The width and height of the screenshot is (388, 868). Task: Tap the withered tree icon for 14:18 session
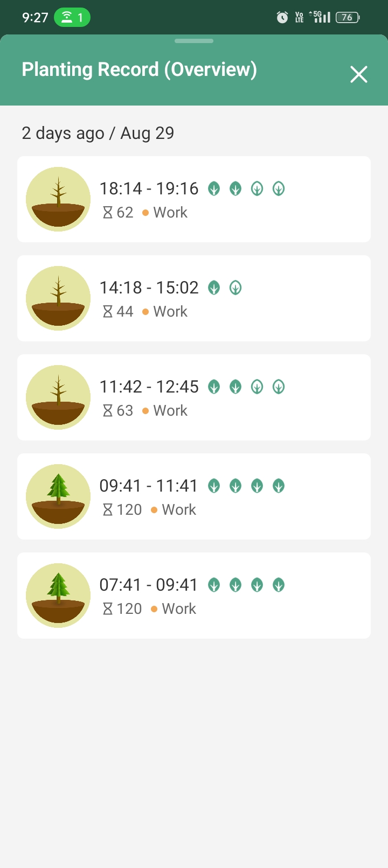tap(58, 298)
